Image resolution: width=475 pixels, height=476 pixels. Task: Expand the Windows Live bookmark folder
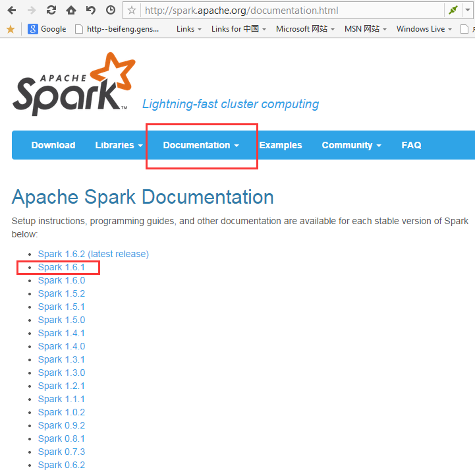click(424, 29)
